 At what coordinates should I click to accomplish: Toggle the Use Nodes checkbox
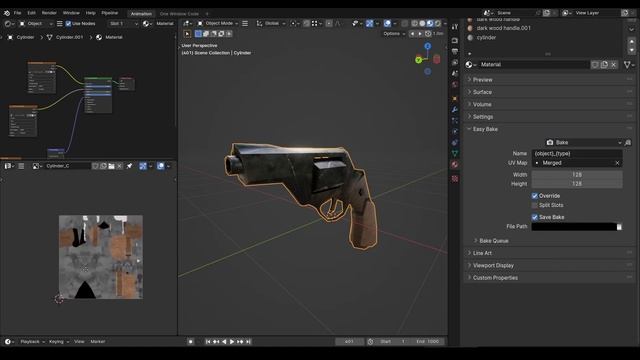(x=68, y=24)
